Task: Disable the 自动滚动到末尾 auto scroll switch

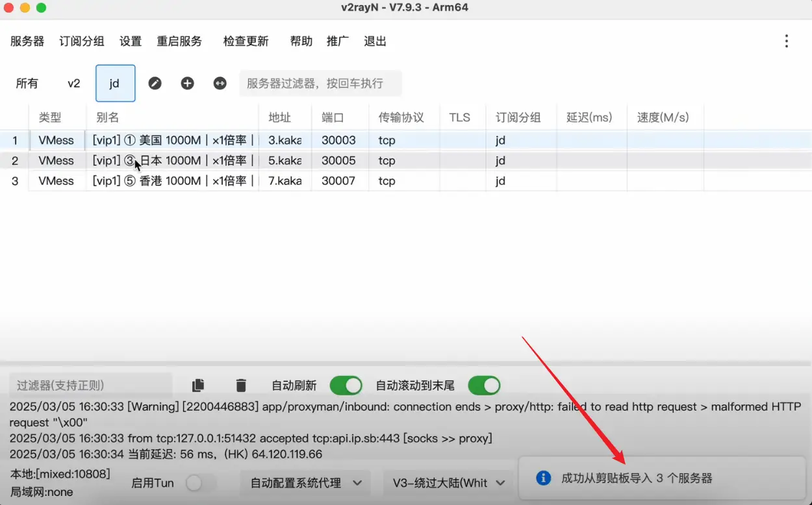Action: coord(483,386)
